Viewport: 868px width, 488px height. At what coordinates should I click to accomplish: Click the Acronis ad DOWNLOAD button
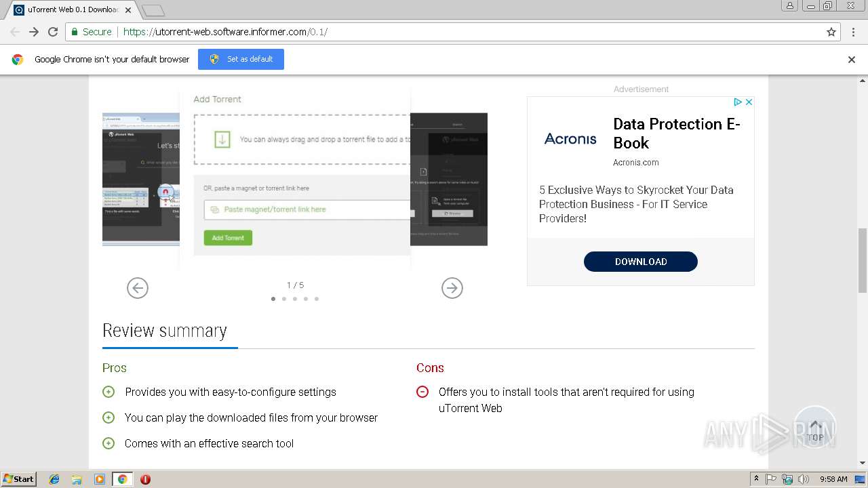641,262
